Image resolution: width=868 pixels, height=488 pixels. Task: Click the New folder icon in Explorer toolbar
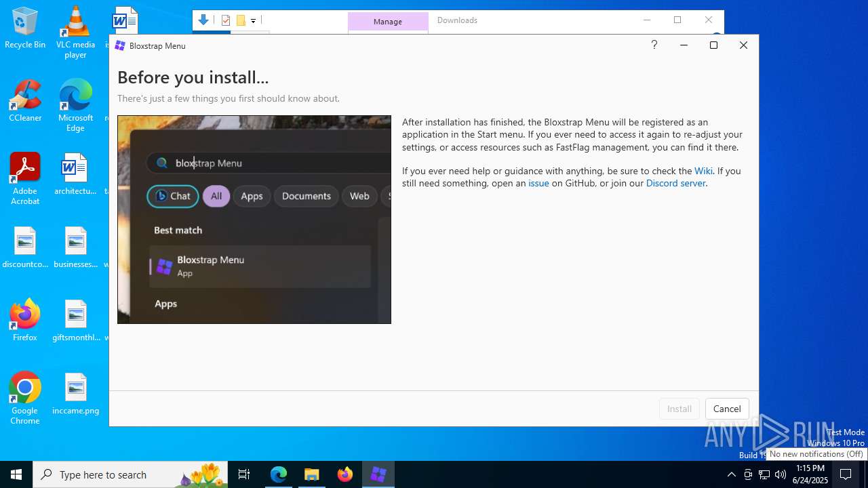tap(241, 20)
